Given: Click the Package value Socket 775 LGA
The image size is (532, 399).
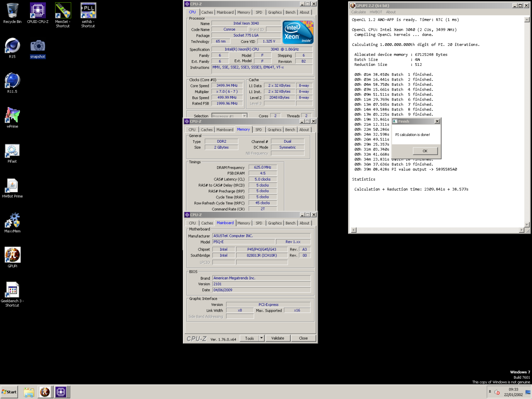Looking at the screenshot, I should 246,35.
